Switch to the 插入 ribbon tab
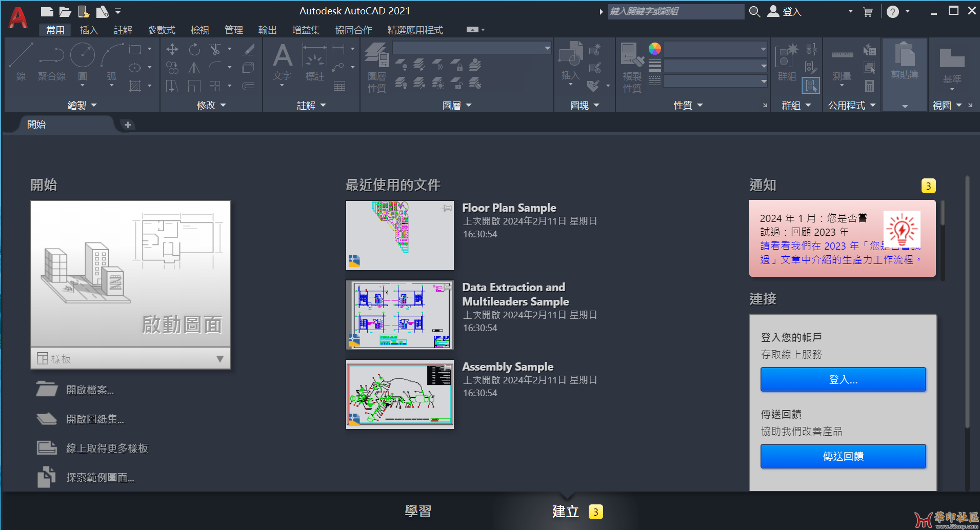 pos(89,30)
